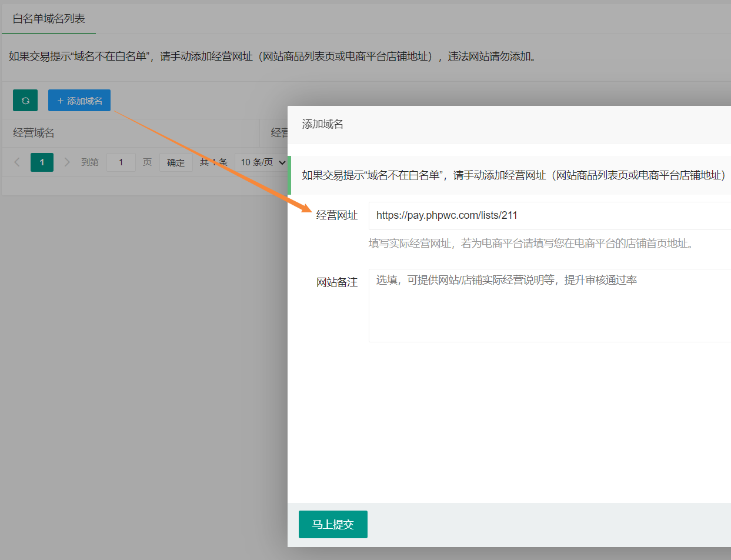The width and height of the screenshot is (731, 560).
Task: Click whitelist instruction text above the table
Action: pos(272,57)
